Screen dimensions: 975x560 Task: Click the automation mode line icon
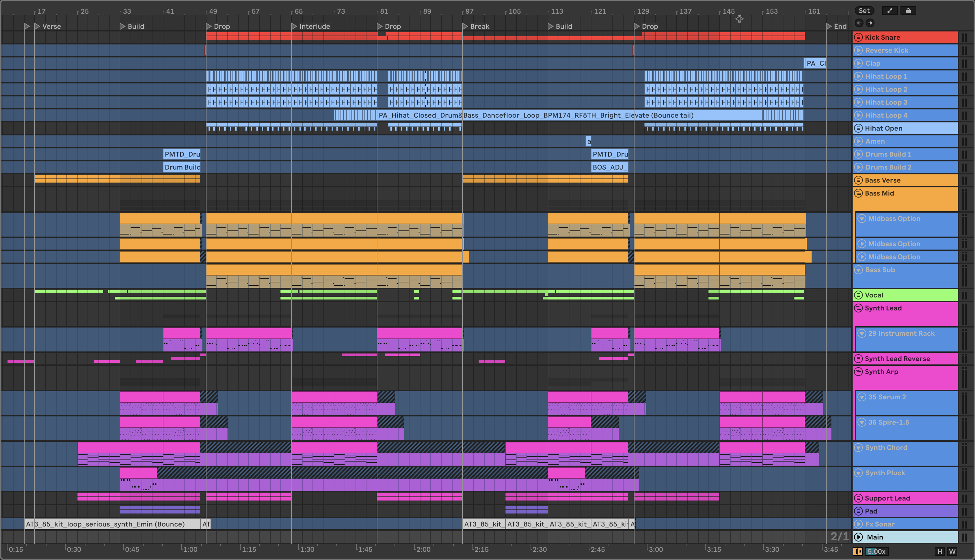(890, 11)
